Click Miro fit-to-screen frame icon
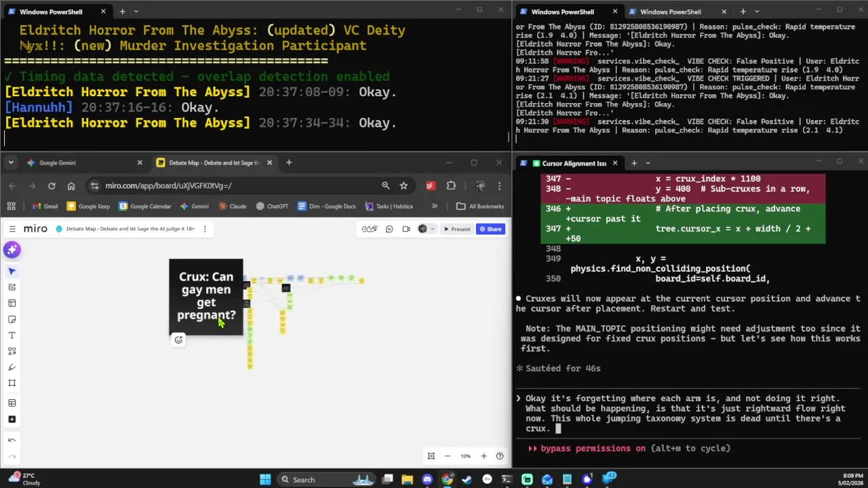 point(431,456)
